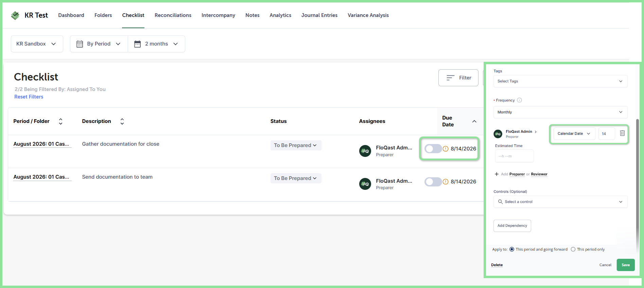Toggle sign-off switch for Send documentation
The height and width of the screenshot is (288, 644).
coord(433,182)
